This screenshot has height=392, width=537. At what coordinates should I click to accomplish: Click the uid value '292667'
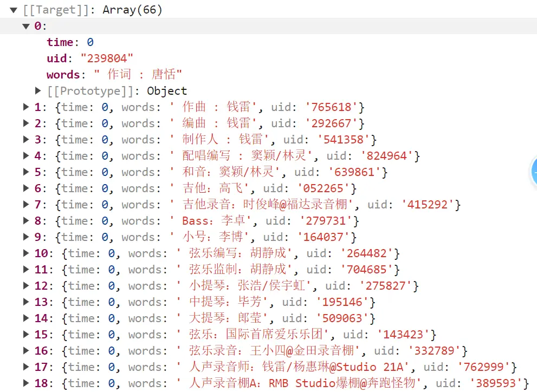pyautogui.click(x=331, y=123)
